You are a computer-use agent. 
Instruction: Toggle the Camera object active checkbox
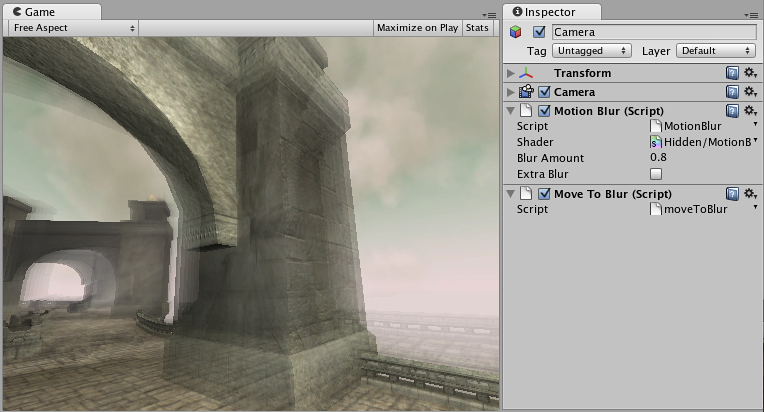539,32
